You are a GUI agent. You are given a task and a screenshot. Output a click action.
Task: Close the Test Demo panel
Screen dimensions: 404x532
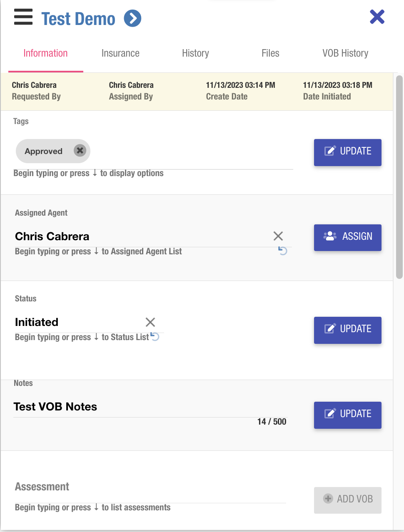377,17
